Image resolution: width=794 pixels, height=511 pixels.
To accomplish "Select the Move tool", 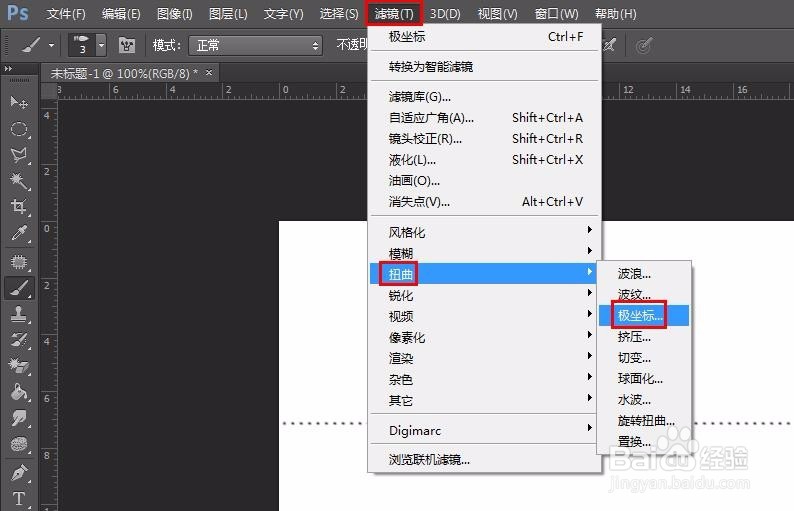I will (x=19, y=103).
